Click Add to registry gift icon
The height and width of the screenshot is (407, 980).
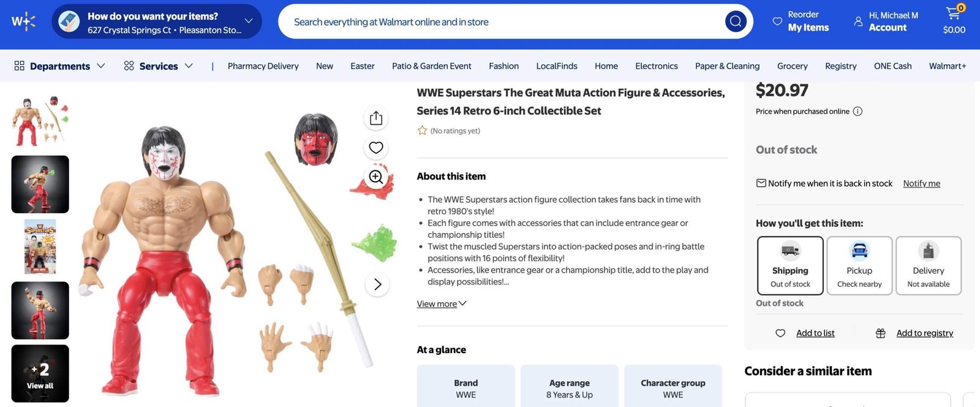880,333
